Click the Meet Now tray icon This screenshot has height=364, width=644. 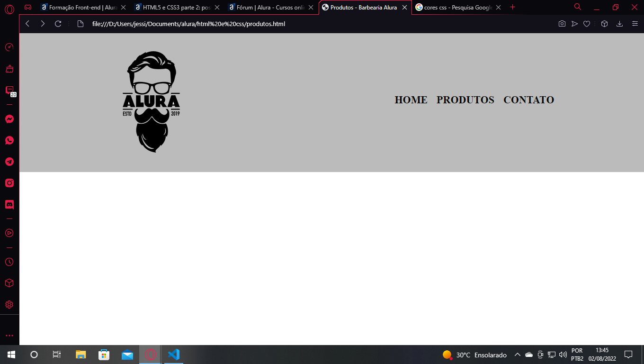(x=540, y=355)
